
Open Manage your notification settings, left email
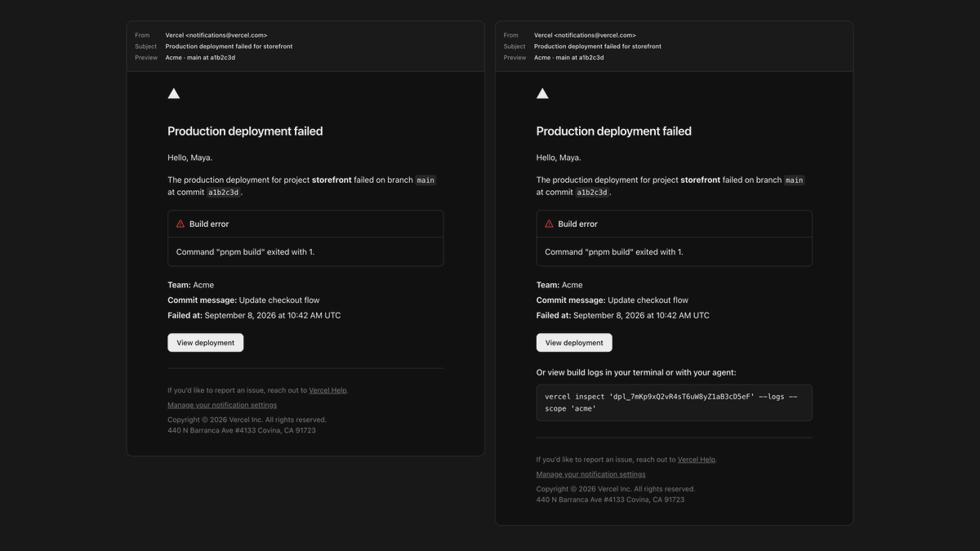222,405
